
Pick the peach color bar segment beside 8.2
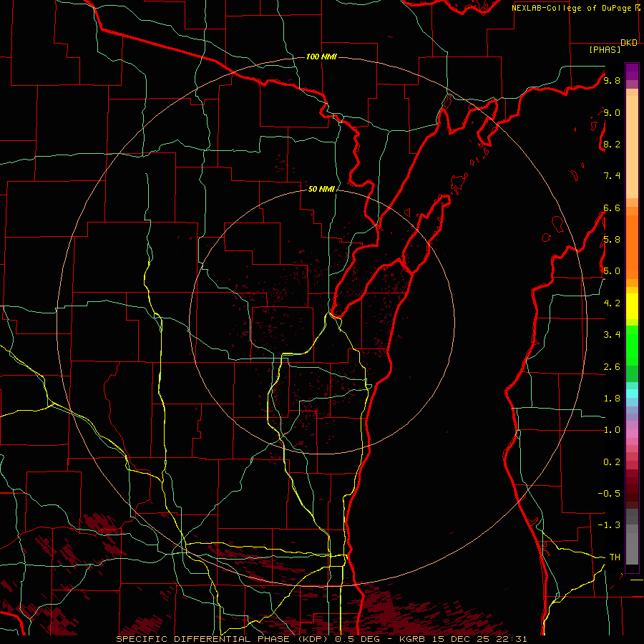[632, 147]
